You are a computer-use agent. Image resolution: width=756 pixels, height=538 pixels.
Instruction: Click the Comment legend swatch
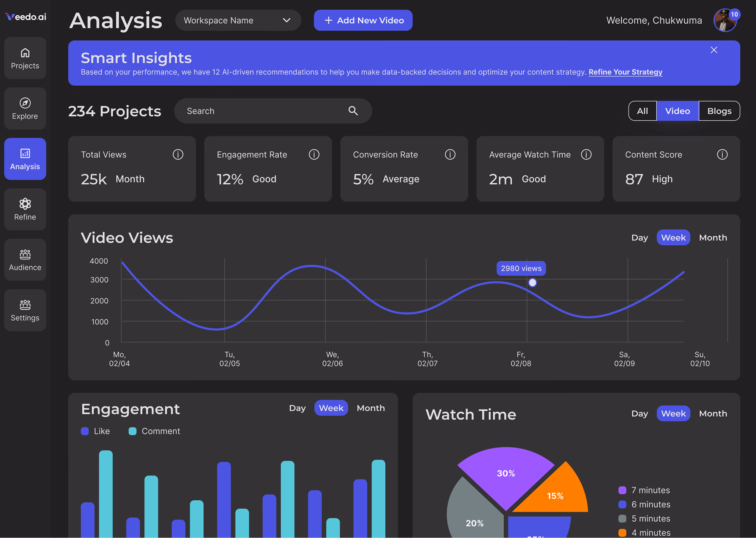(133, 431)
